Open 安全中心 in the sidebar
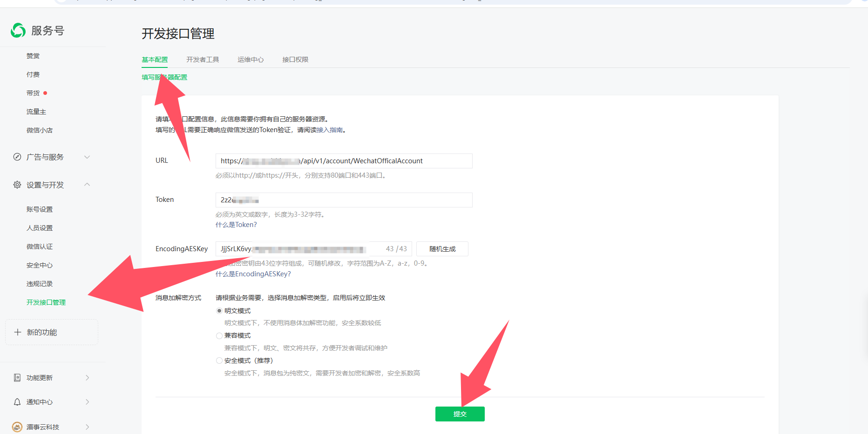 [x=40, y=265]
